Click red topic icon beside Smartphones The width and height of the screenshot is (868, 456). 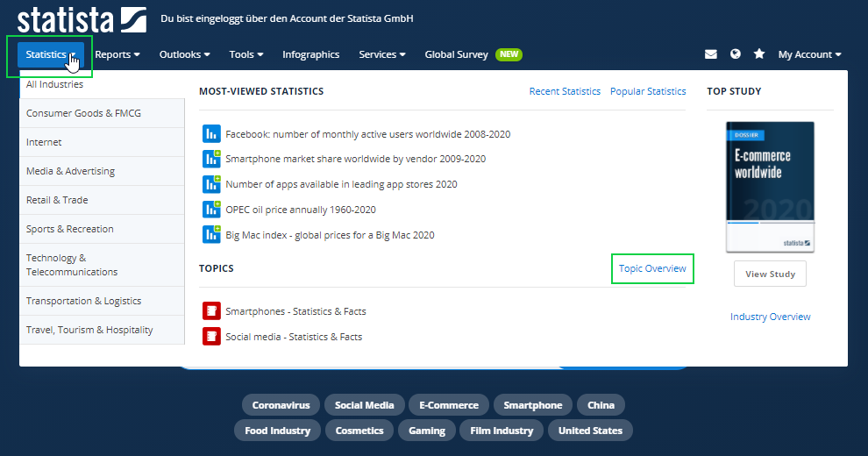(211, 311)
